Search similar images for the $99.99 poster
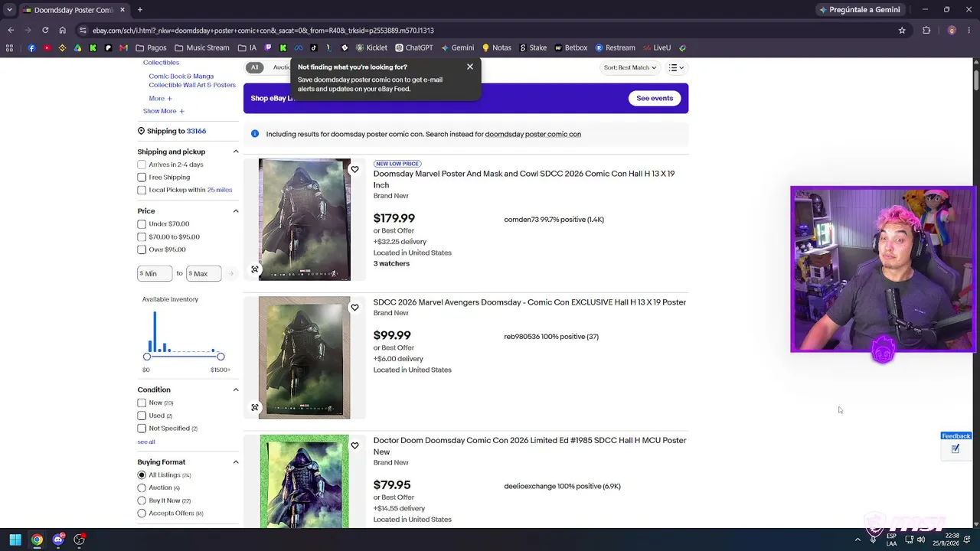Image resolution: width=980 pixels, height=551 pixels. [255, 407]
